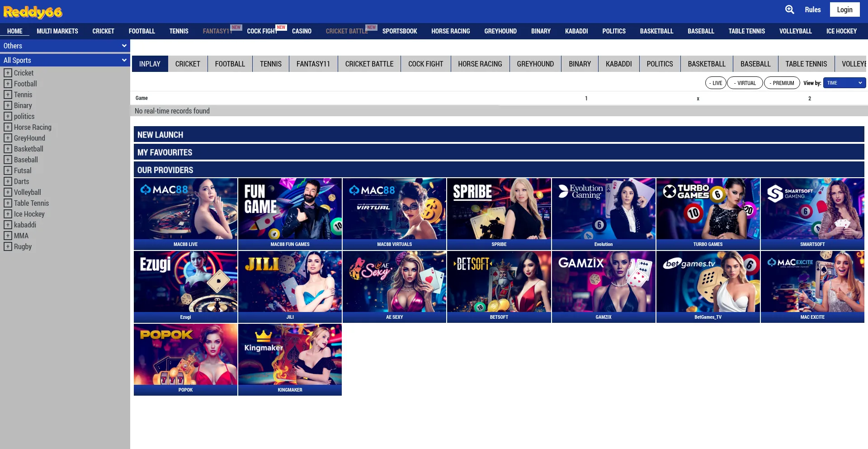
Task: Open the BetGames_TV provider
Action: click(x=708, y=287)
